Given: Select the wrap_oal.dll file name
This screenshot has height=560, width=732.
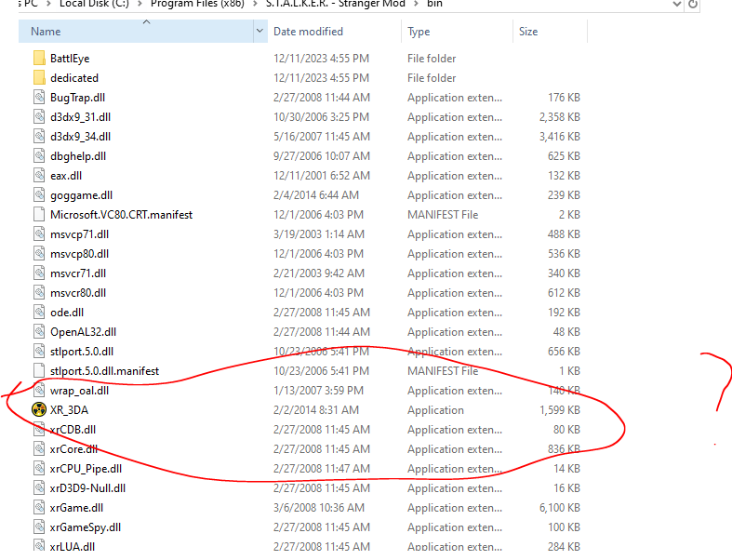Looking at the screenshot, I should pyautogui.click(x=79, y=391).
